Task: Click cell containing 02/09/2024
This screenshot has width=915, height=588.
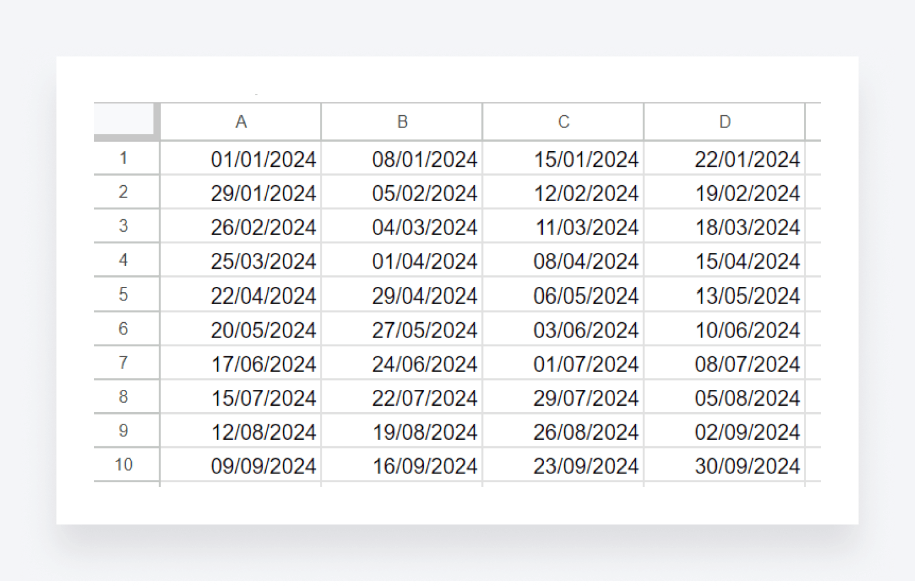Action: click(x=724, y=430)
